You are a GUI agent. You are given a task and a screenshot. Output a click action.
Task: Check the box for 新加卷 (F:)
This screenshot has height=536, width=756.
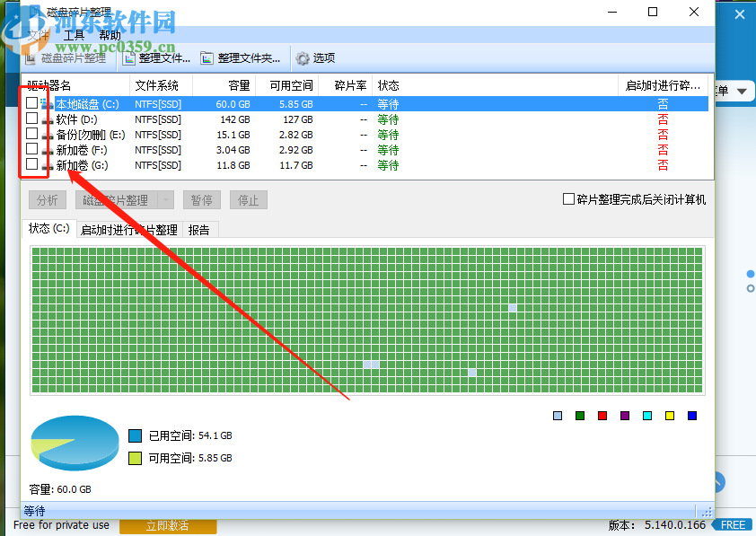tap(31, 148)
